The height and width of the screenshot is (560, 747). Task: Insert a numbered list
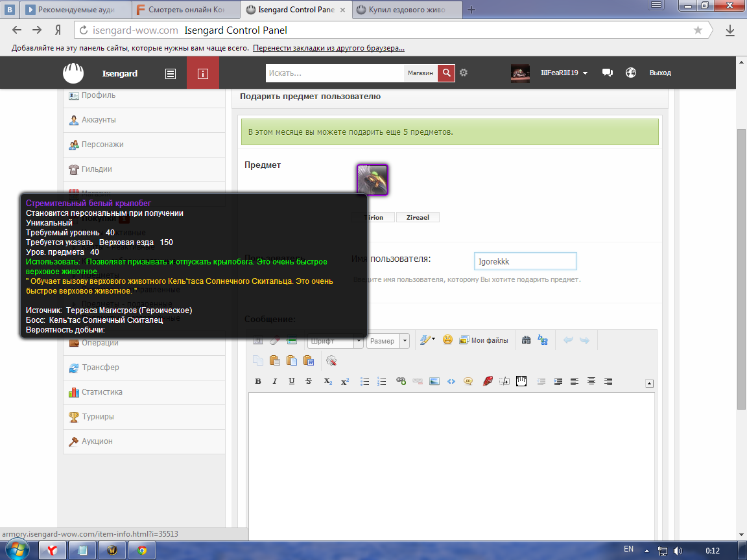[x=381, y=381]
